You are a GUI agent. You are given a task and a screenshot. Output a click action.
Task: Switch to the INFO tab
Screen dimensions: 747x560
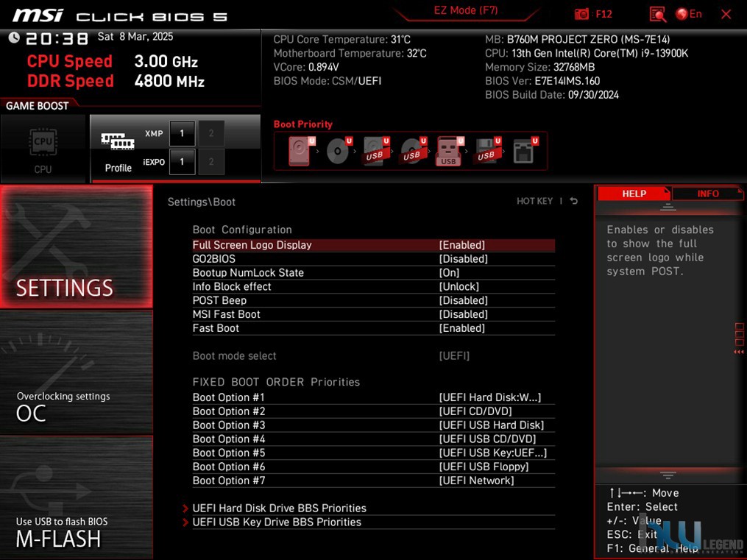[x=707, y=194]
